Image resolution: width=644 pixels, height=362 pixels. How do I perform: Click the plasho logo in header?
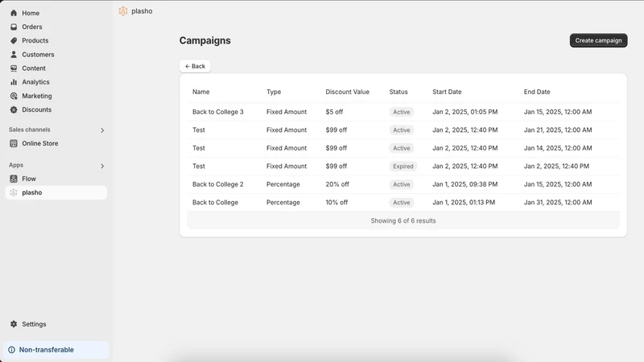(123, 11)
